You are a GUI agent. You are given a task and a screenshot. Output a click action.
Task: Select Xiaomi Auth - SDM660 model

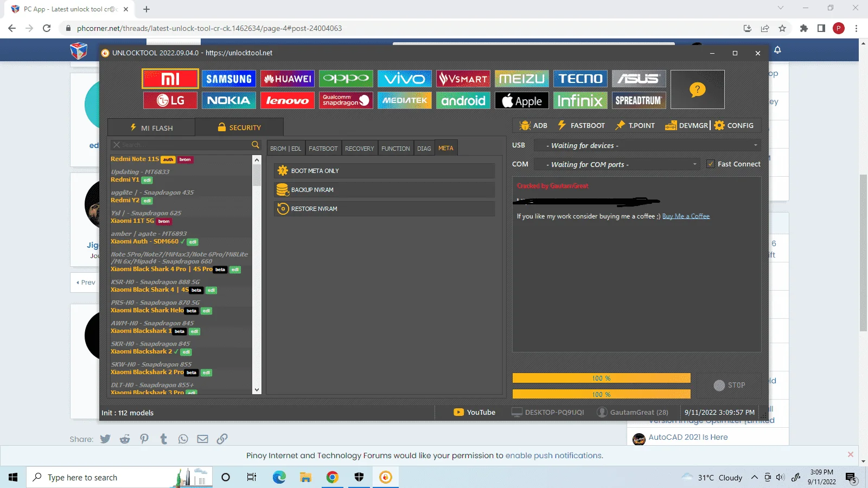coord(144,241)
